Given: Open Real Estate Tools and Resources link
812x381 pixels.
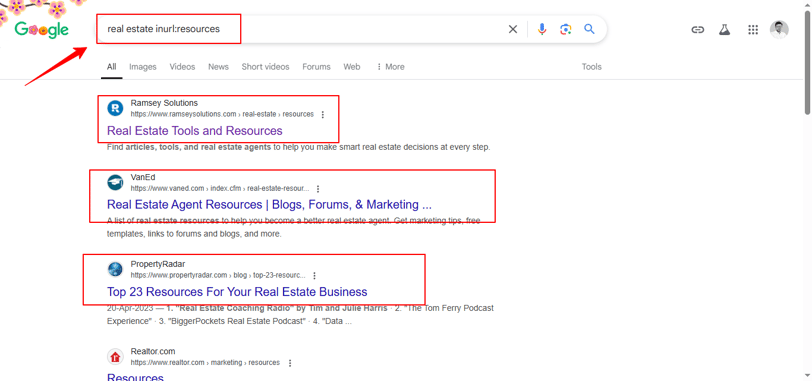Looking at the screenshot, I should tap(195, 130).
